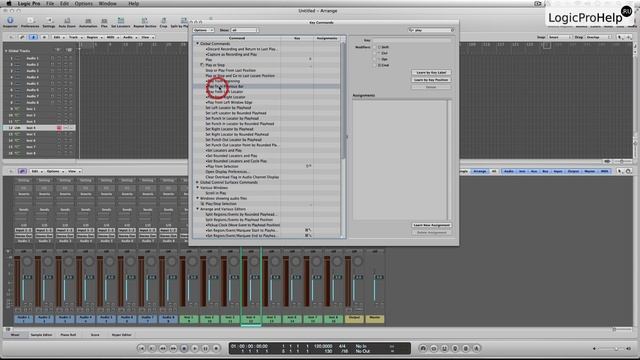The width and height of the screenshot is (640, 360).
Task: Collapse Arrange and Various Editors group
Action: click(x=198, y=209)
